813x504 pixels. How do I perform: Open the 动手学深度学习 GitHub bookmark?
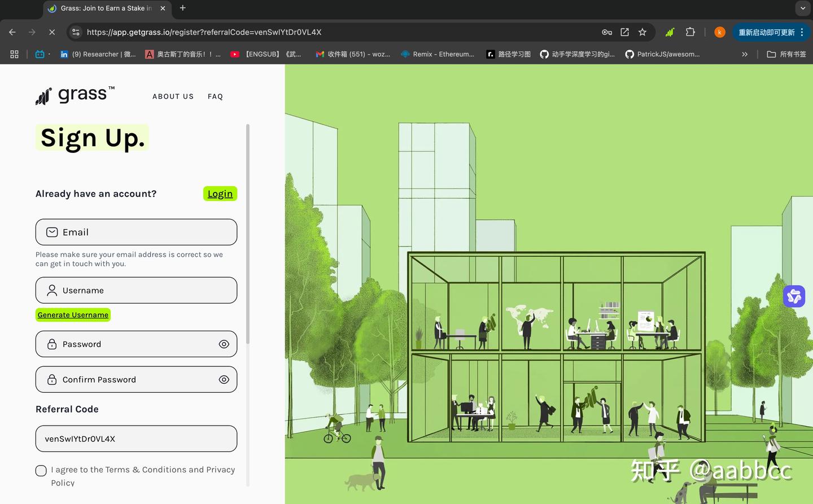[x=578, y=54]
